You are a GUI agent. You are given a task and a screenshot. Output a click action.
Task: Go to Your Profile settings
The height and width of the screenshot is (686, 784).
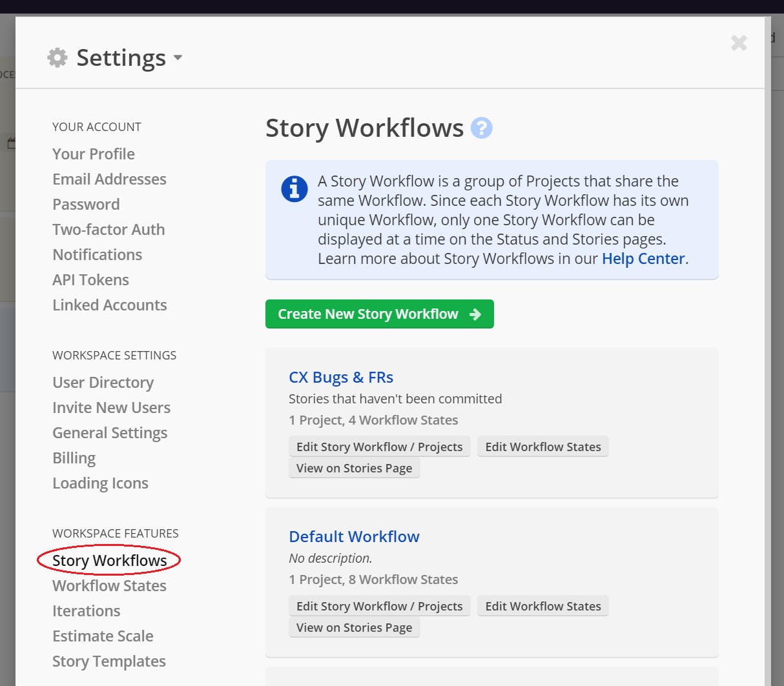coord(94,154)
